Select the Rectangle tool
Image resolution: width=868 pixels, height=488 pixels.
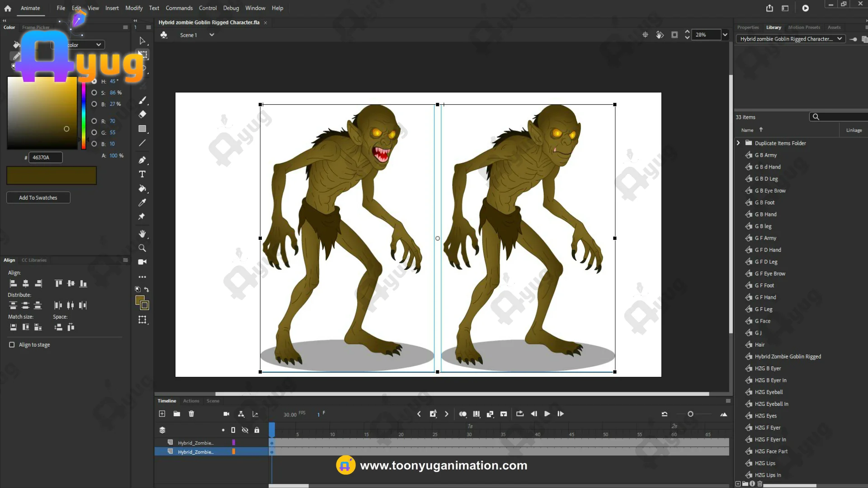142,129
